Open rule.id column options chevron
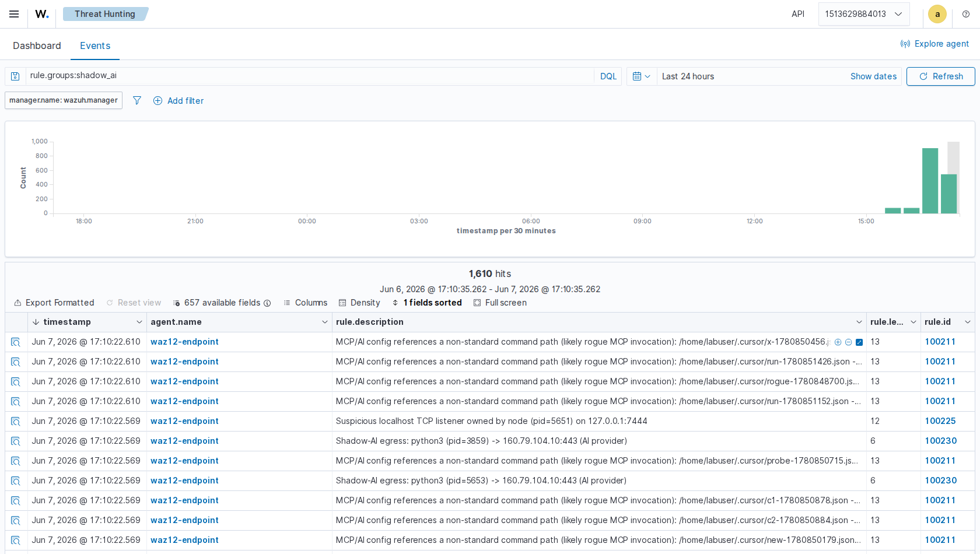 pos(968,322)
